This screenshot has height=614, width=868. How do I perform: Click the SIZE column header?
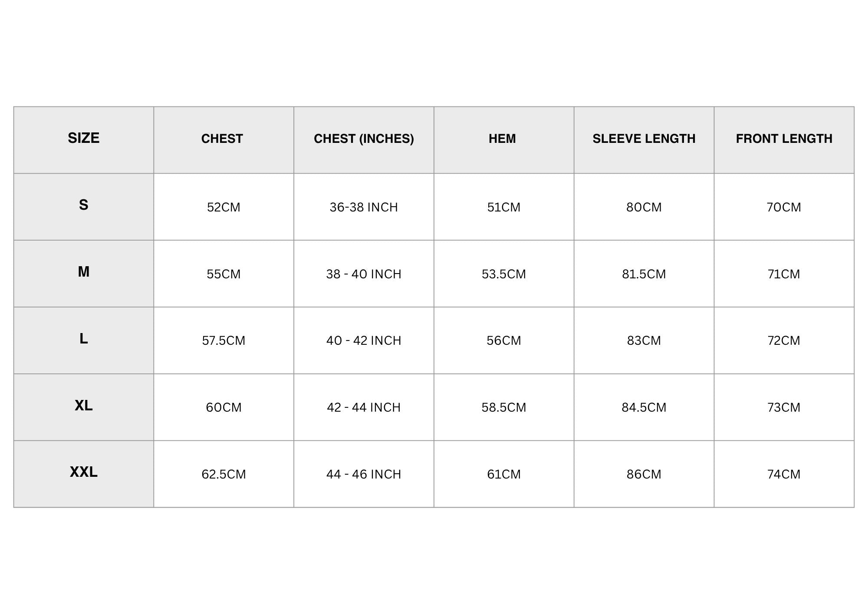(x=84, y=138)
